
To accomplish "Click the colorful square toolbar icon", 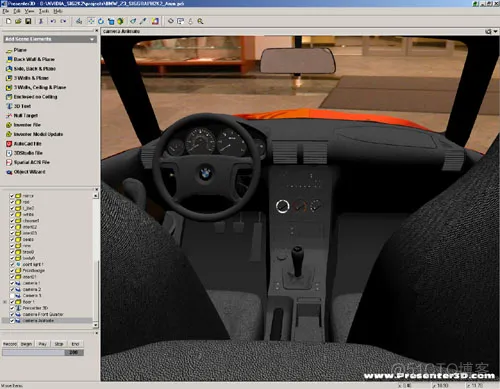I will point(155,21).
